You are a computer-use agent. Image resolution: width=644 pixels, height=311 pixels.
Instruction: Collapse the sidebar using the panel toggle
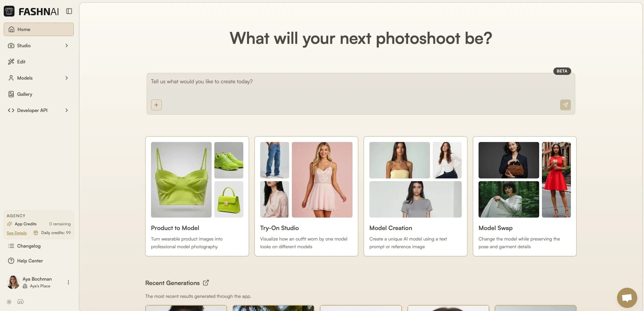pos(69,11)
